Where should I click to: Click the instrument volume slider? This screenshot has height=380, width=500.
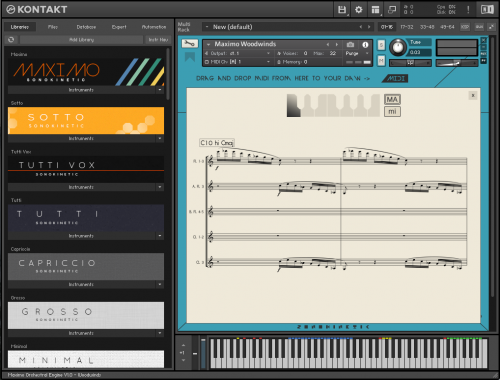[457, 63]
